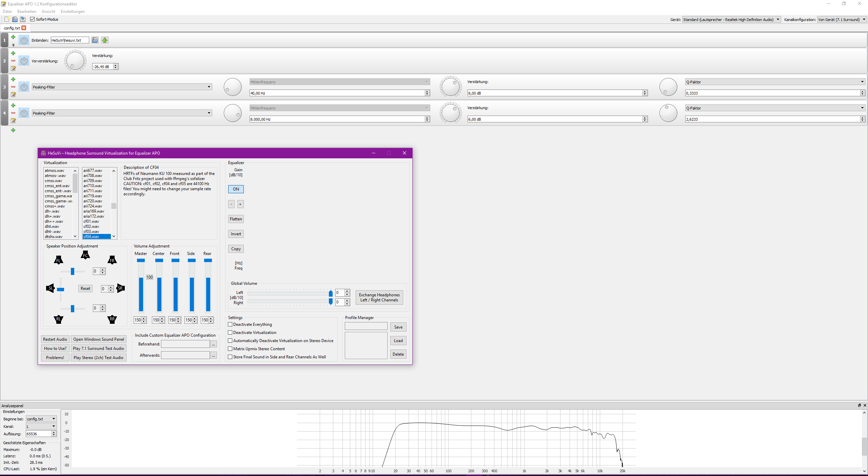Open the Kanal dropdown in Analysepanel

click(41, 426)
